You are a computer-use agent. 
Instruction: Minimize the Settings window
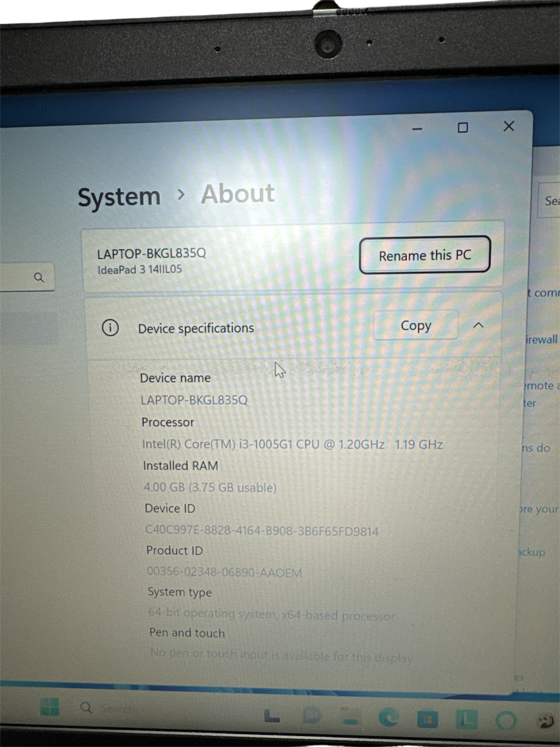[417, 128]
